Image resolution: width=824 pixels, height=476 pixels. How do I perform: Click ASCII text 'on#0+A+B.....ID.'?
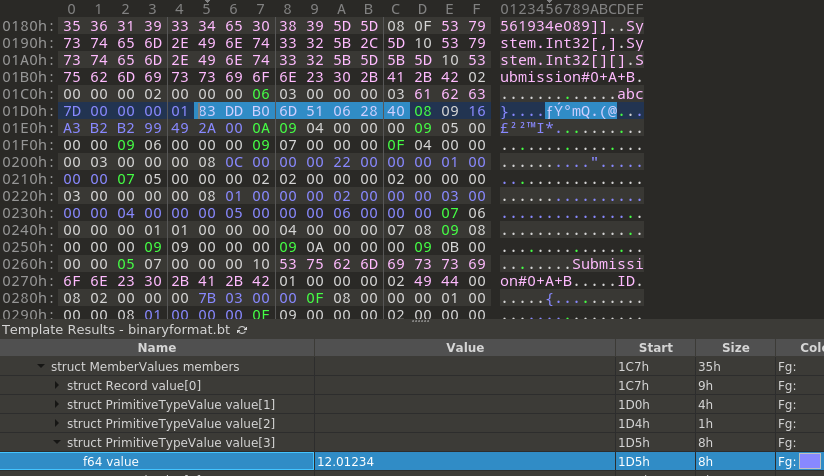click(x=572, y=281)
